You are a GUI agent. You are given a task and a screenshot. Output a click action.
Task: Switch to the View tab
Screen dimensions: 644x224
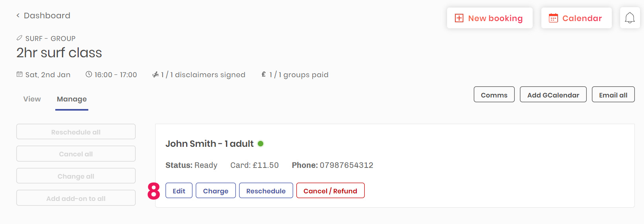pyautogui.click(x=32, y=99)
